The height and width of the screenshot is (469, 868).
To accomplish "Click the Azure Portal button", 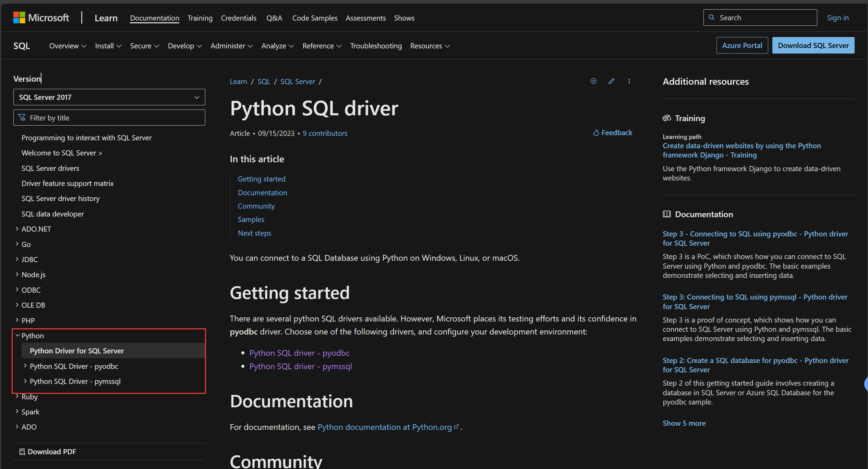I will click(742, 45).
